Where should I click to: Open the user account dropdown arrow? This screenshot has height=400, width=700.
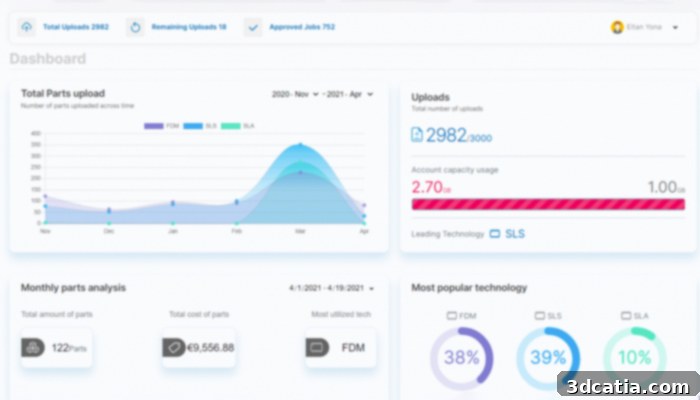coord(675,28)
